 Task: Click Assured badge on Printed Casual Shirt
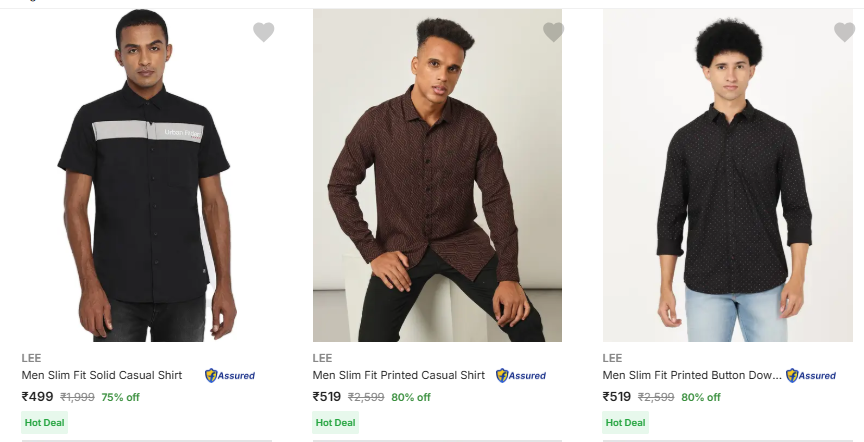tap(521, 376)
